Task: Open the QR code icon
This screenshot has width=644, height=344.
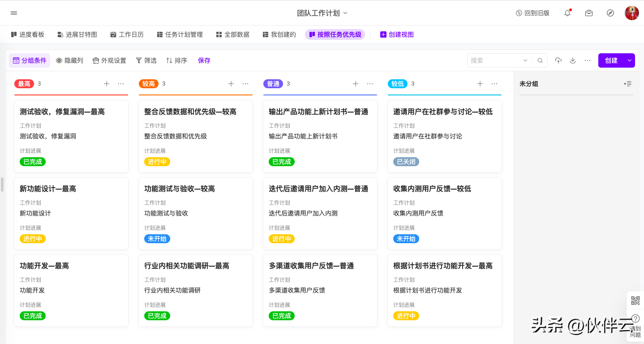Action: [x=635, y=301]
